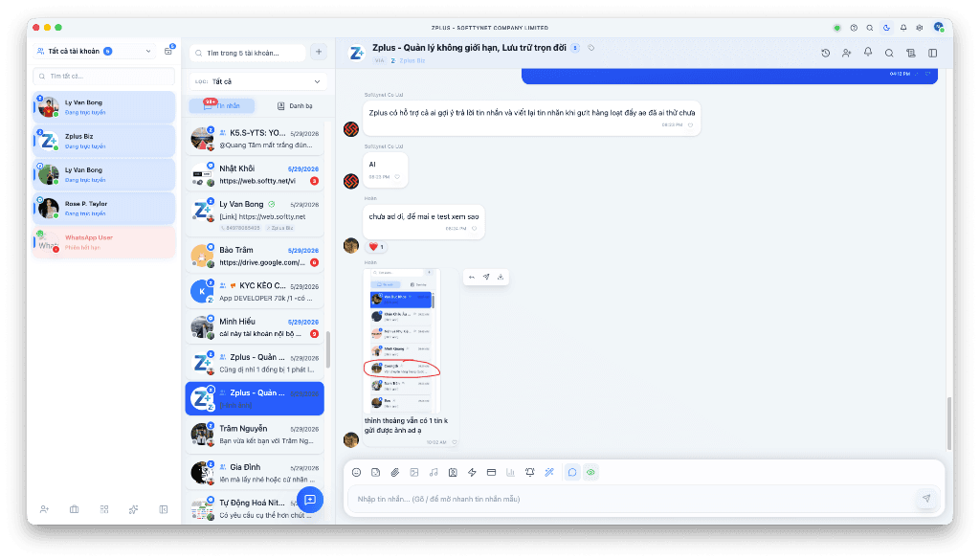Click the green connection status indicator
Screen dimensions: 980x560
tap(836, 28)
